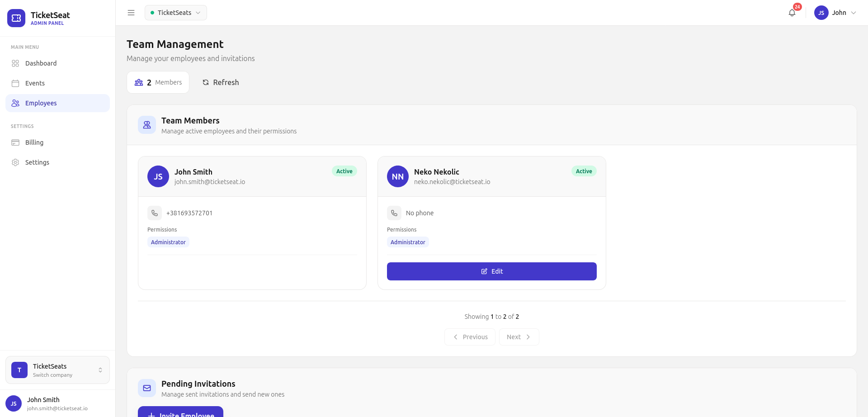Open Billing settings page
The width and height of the screenshot is (868, 417).
pos(57,142)
